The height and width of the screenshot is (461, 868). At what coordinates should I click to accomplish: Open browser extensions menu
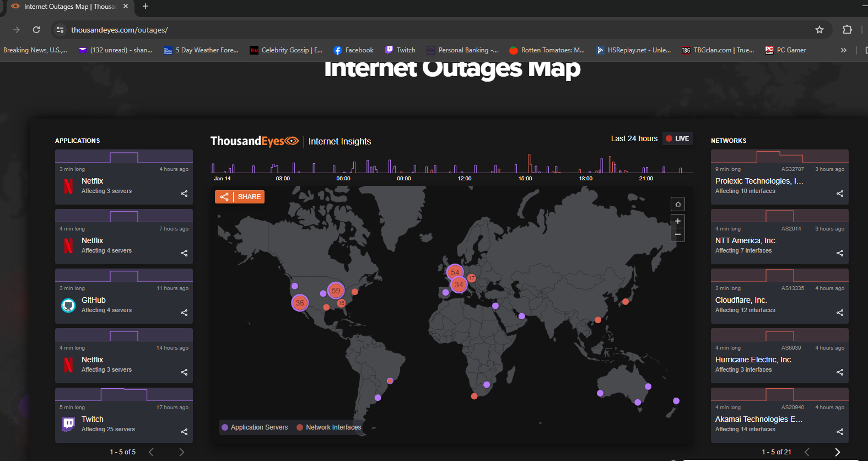click(x=848, y=30)
